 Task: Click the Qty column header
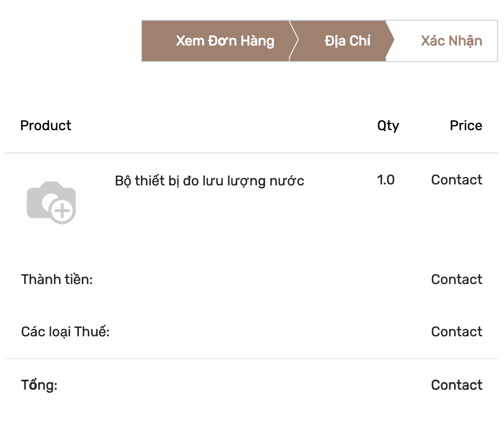coord(388,126)
